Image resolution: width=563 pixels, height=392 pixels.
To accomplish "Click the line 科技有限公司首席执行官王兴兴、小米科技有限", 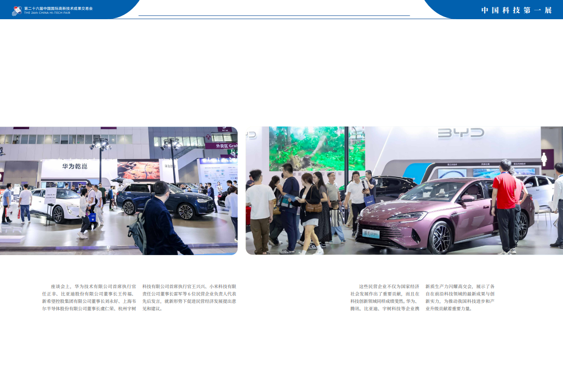I will click(x=189, y=287).
